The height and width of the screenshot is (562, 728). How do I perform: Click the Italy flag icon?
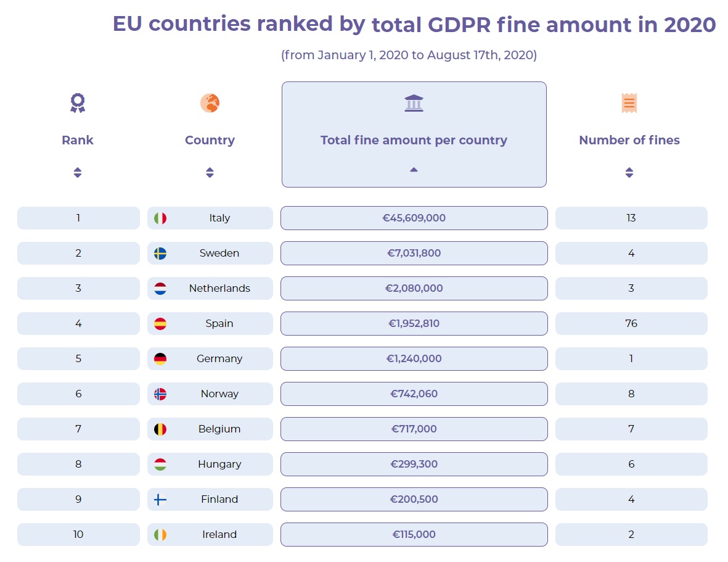point(160,218)
